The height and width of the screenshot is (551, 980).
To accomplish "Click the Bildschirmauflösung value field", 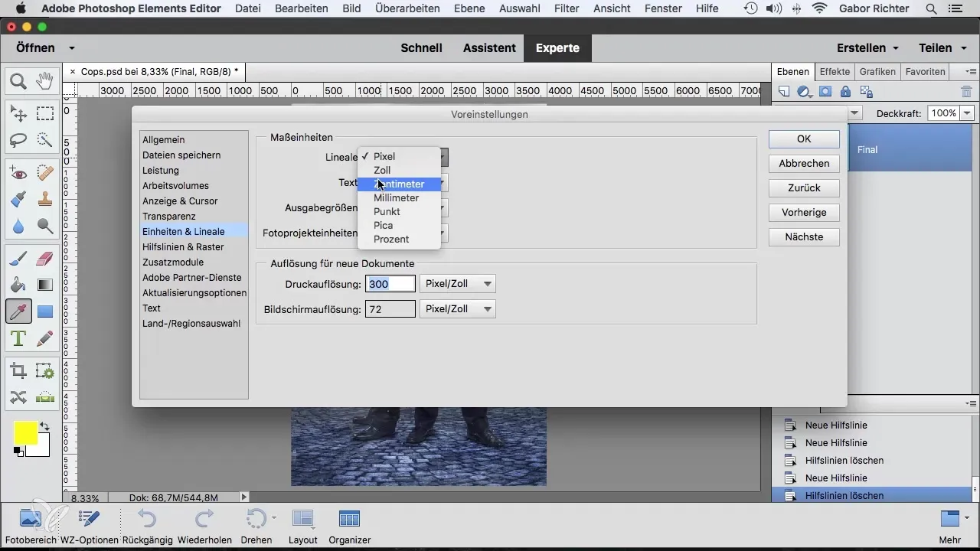I will coord(390,309).
